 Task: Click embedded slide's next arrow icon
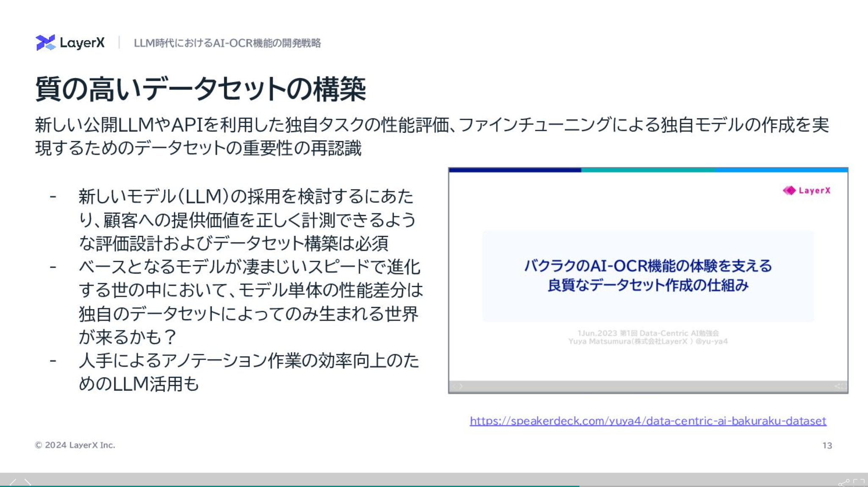click(461, 386)
